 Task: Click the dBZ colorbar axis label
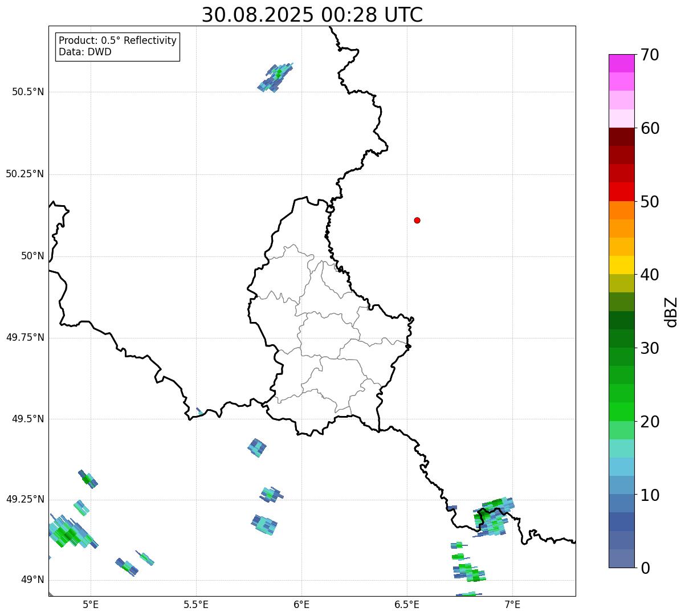pos(671,312)
